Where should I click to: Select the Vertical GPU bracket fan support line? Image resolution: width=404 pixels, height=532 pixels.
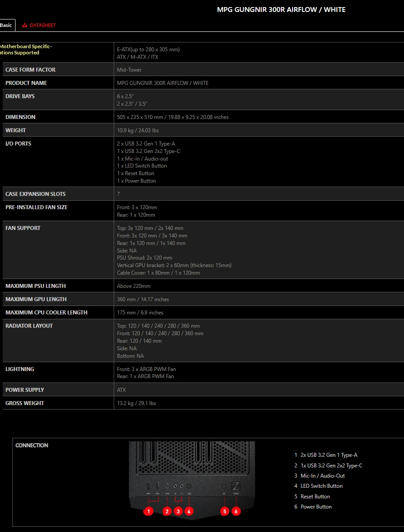click(174, 265)
